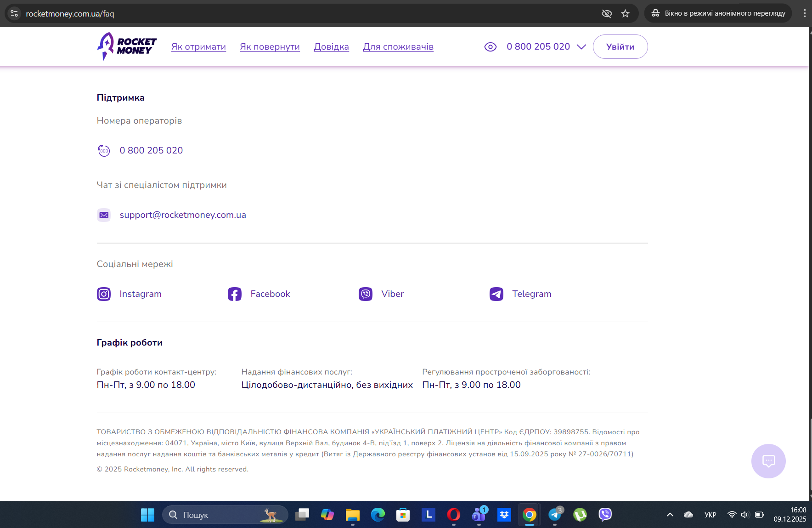This screenshot has width=812, height=528.
Task: Open the incognito window indicator button
Action: [718, 13]
